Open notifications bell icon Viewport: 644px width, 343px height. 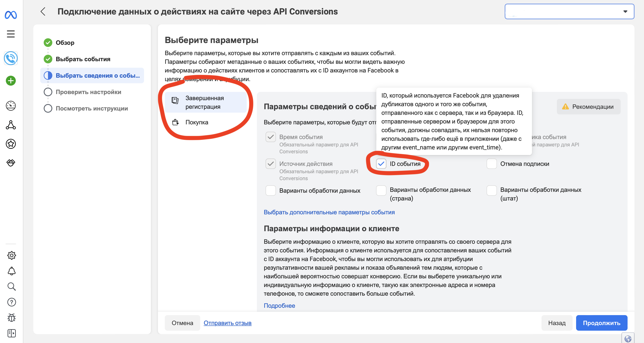pyautogui.click(x=11, y=271)
